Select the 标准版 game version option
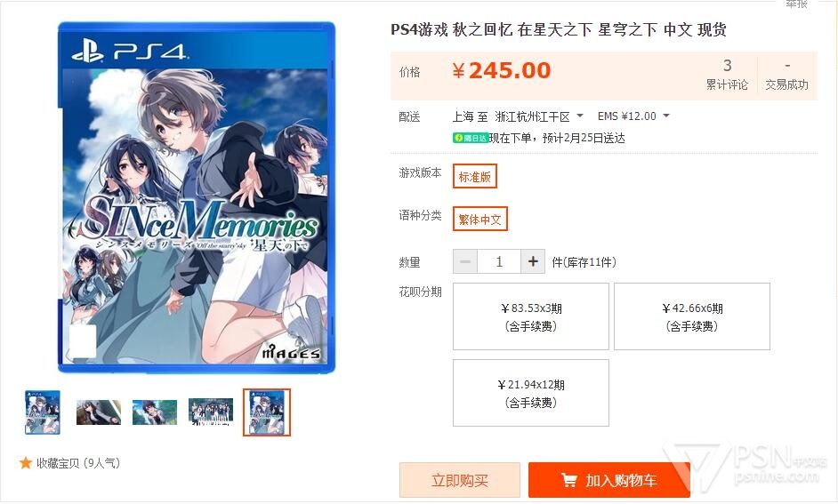Image resolution: width=838 pixels, height=504 pixels. click(x=475, y=176)
